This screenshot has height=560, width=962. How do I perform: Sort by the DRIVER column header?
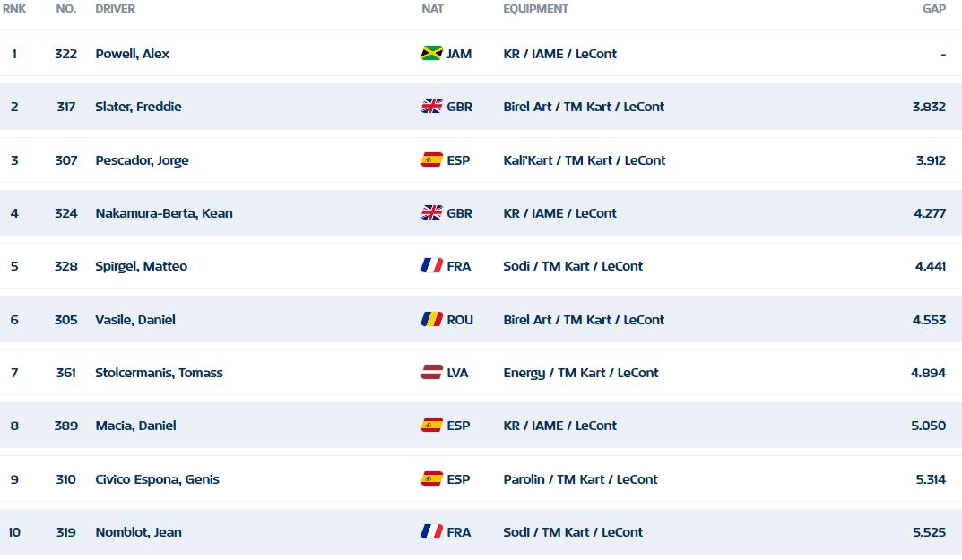point(116,9)
